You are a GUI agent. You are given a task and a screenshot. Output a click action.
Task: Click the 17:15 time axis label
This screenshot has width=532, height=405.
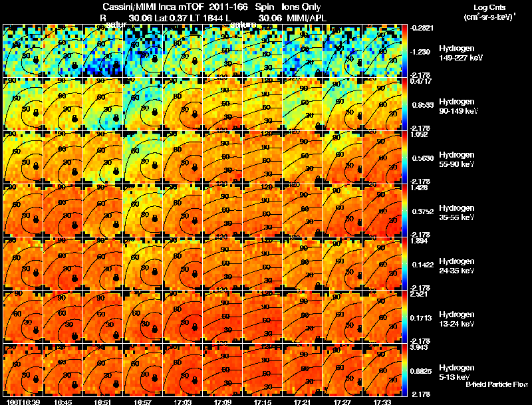point(263,402)
